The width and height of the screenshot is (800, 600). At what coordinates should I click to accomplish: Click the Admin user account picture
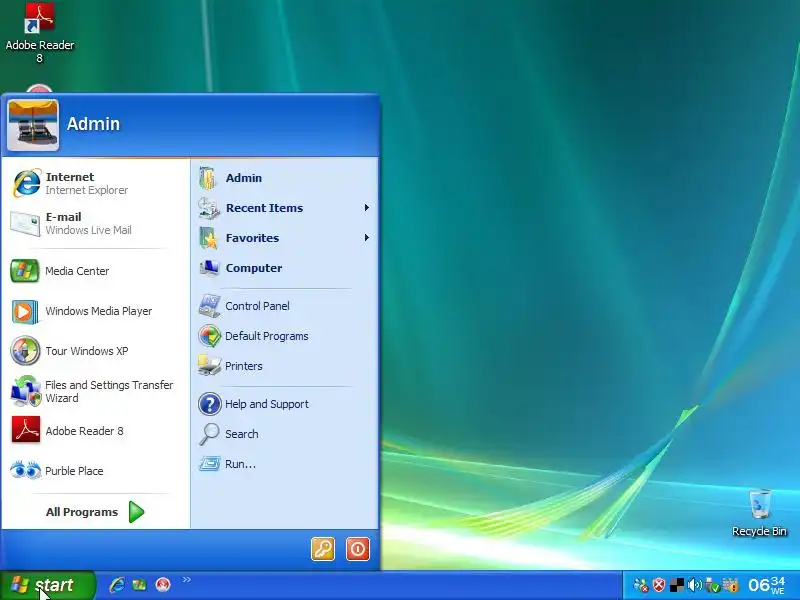tap(33, 125)
